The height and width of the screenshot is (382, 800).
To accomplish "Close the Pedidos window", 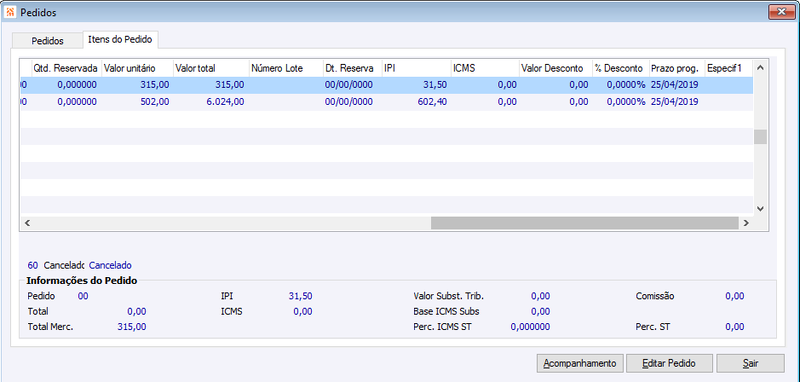I will click(781, 12).
